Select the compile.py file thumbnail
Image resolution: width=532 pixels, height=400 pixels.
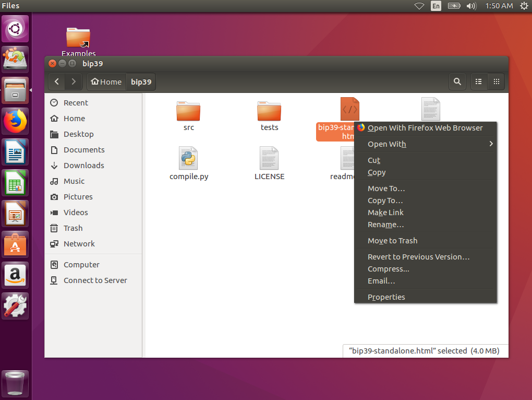[188, 158]
